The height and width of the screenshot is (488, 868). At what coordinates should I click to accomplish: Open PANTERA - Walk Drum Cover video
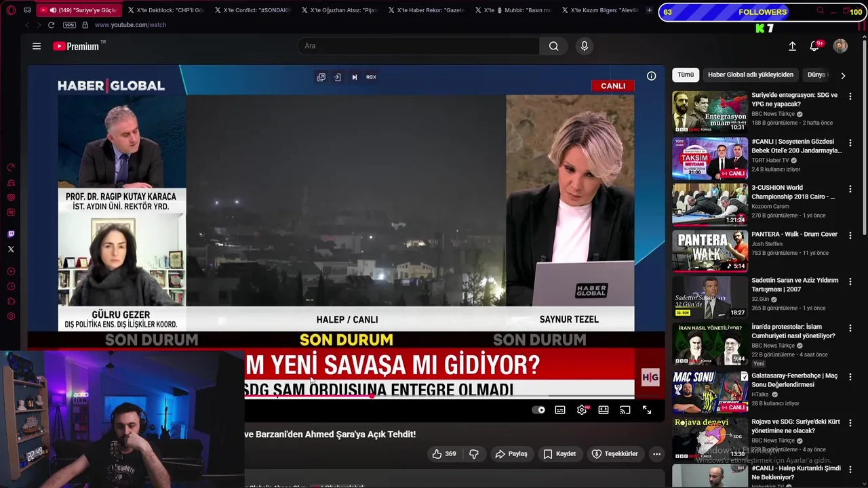(710, 251)
